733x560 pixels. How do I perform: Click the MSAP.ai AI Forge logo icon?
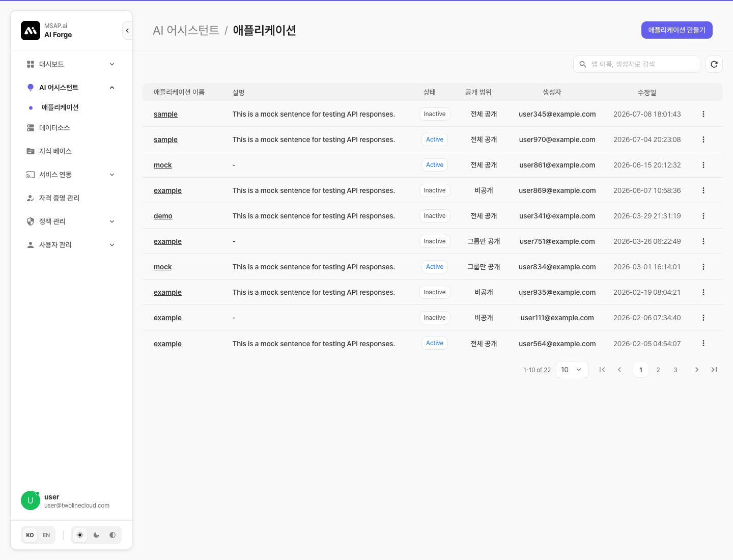(x=31, y=31)
